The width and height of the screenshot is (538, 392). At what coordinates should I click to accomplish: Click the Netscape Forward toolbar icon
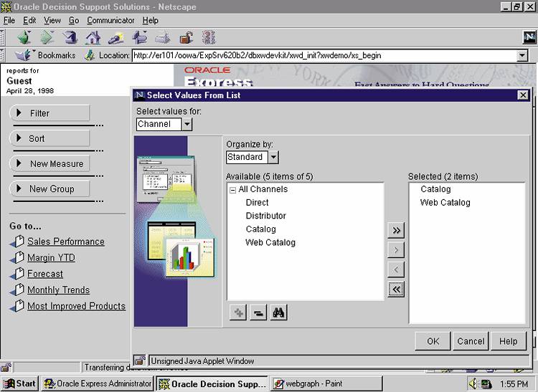coord(47,37)
